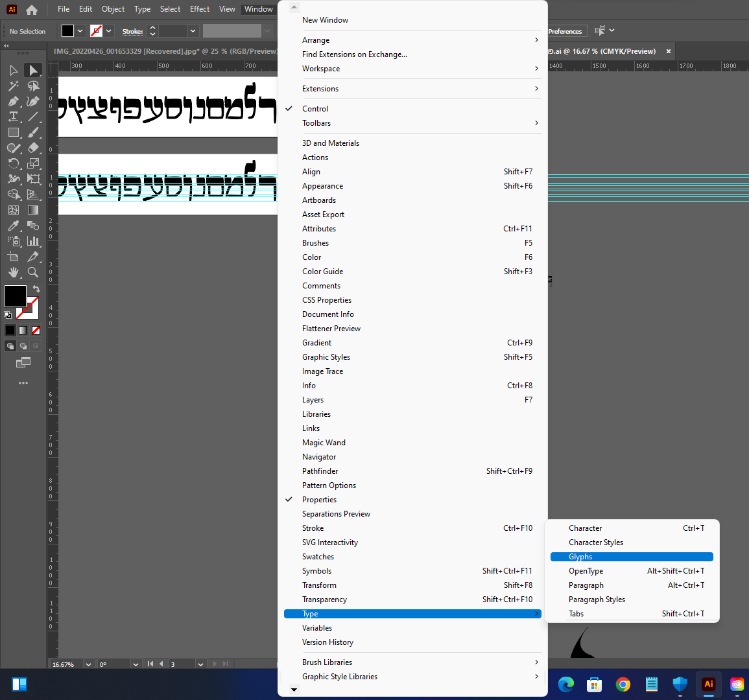Select the Hand tool
Screen dimensions: 749x700
click(x=14, y=272)
